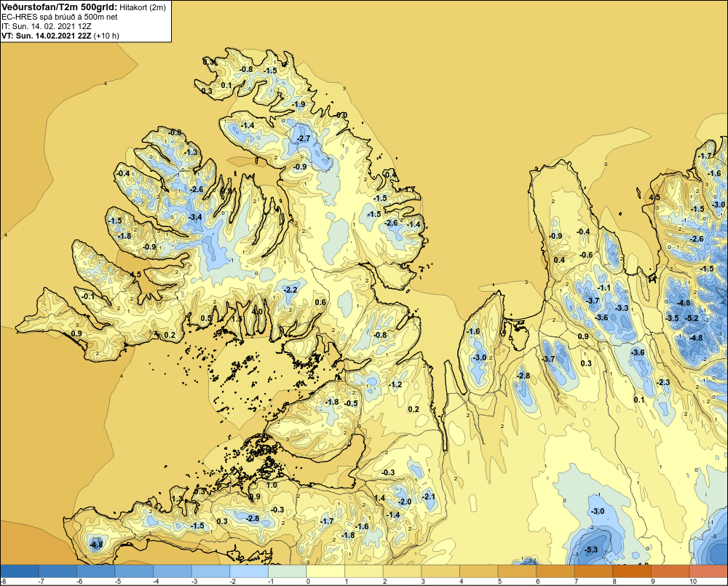
Task: Click the "-1.1" temperature value on the map
Action: click(604, 288)
